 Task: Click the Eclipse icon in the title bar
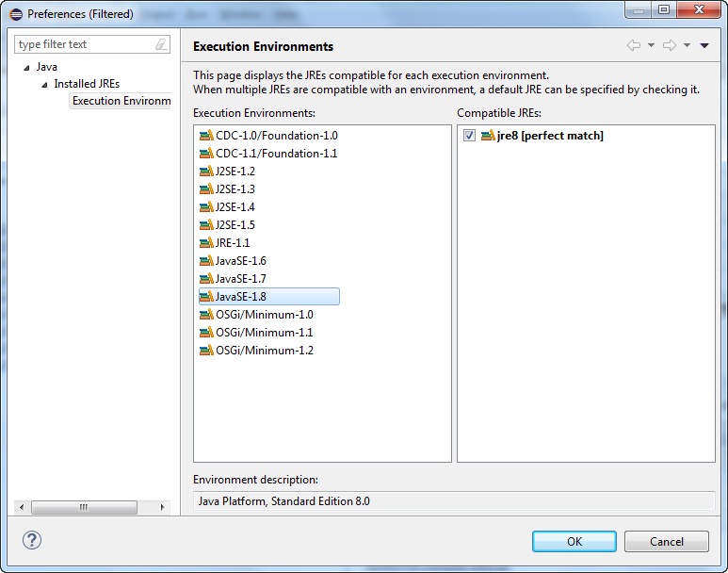[16, 14]
